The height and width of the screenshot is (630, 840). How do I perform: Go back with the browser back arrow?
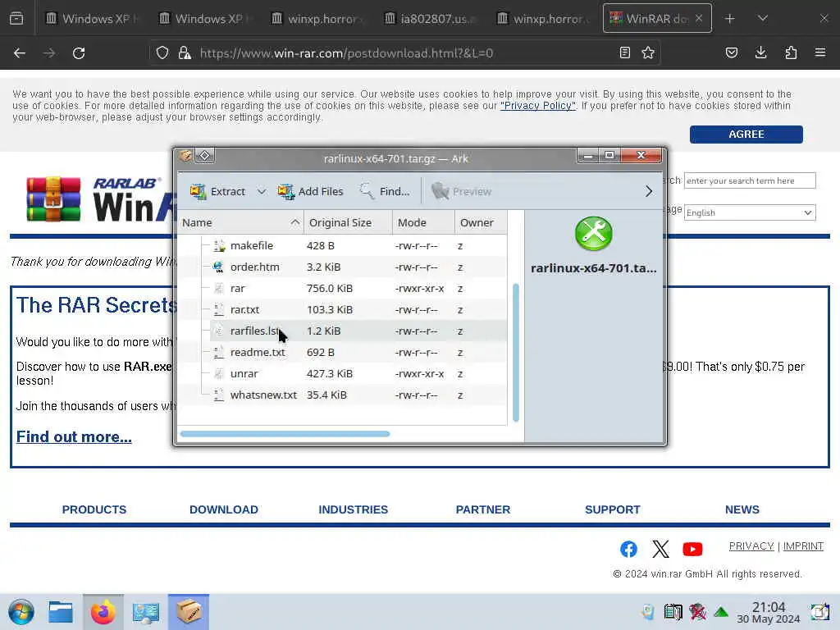[20, 53]
